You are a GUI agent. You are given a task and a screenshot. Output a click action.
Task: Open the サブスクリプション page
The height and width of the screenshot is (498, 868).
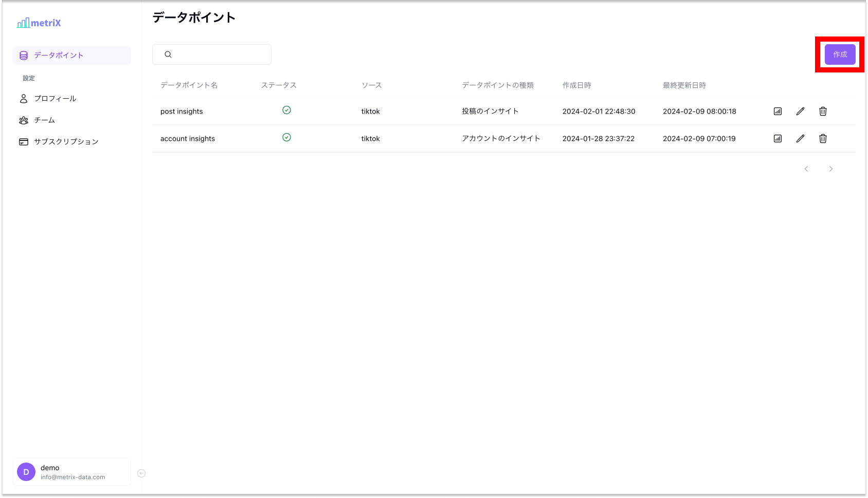tap(66, 142)
